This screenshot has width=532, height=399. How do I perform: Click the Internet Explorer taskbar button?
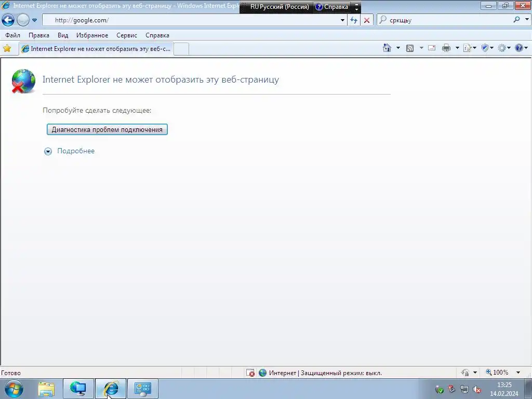pos(111,389)
